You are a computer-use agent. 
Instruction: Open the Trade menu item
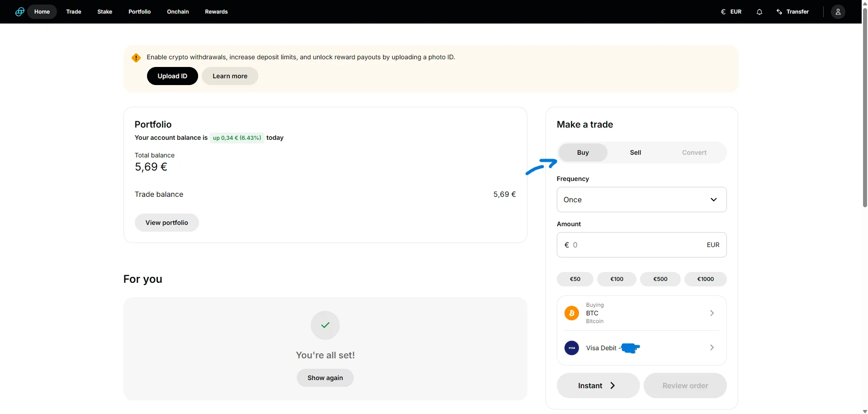coord(73,11)
